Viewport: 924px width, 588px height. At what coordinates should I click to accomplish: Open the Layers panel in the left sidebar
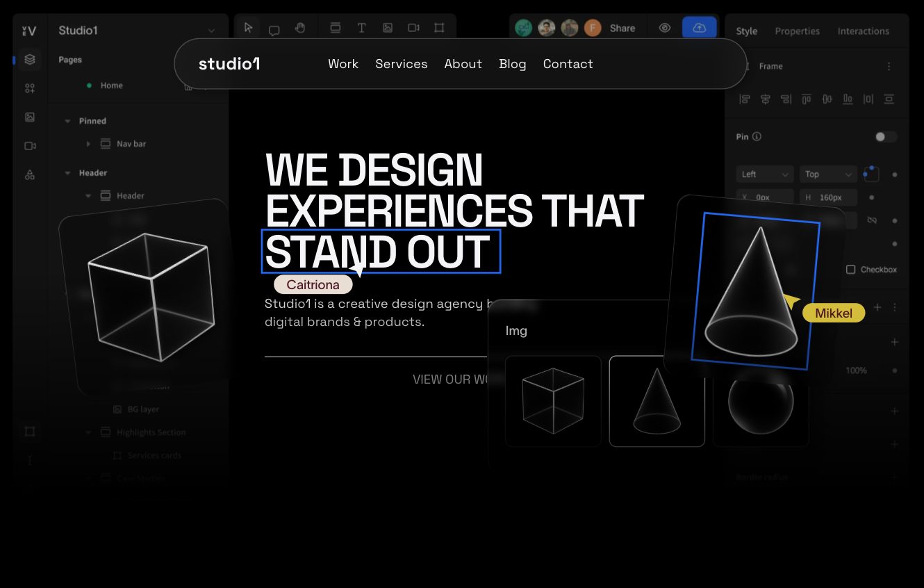[29, 59]
